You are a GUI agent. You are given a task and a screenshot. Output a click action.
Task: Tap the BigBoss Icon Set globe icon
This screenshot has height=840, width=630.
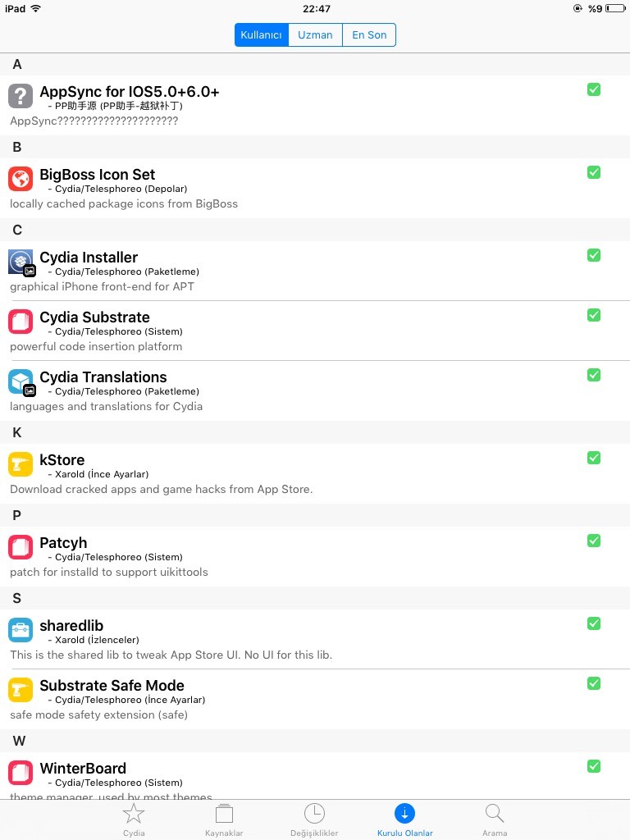21,179
